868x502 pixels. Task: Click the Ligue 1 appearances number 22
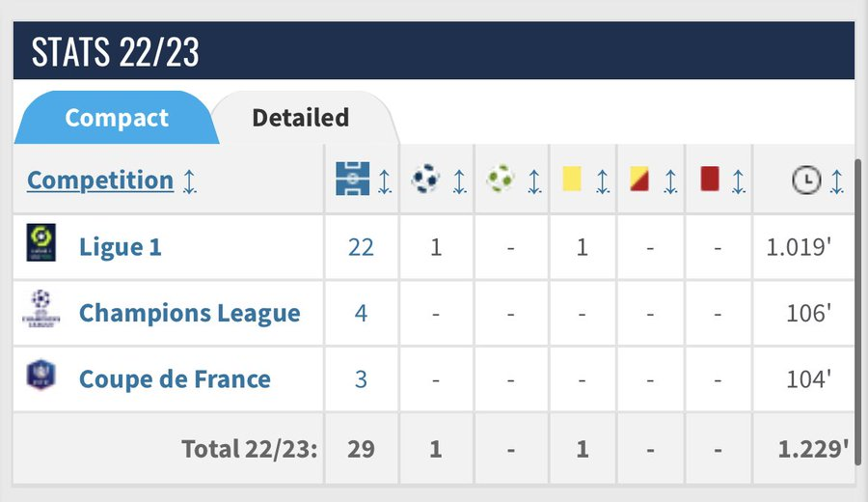[361, 247]
